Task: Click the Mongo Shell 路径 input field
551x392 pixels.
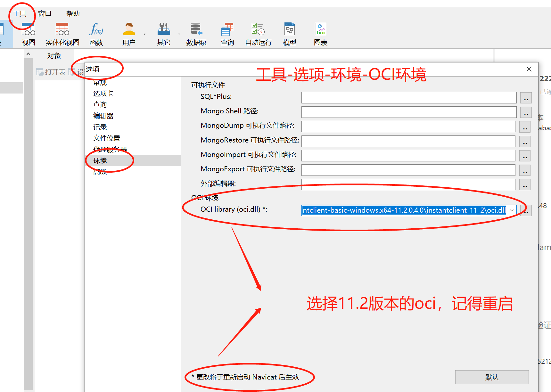Action: [x=409, y=112]
